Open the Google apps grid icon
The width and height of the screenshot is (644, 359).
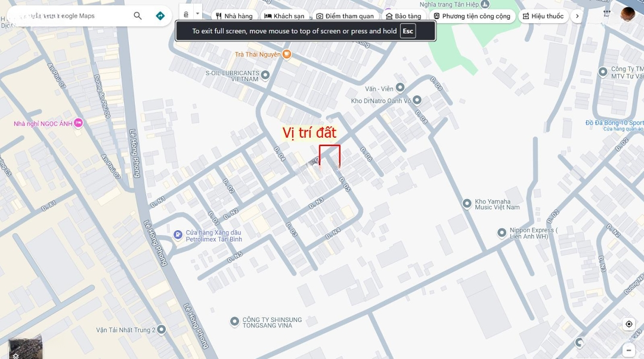[x=606, y=14]
